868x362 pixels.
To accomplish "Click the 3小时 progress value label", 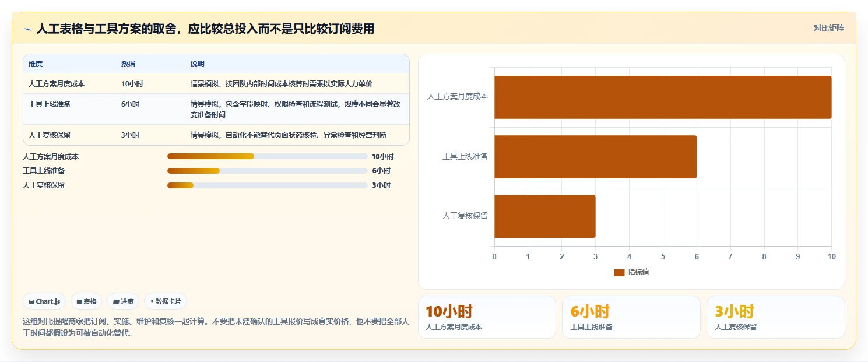I will 381,185.
